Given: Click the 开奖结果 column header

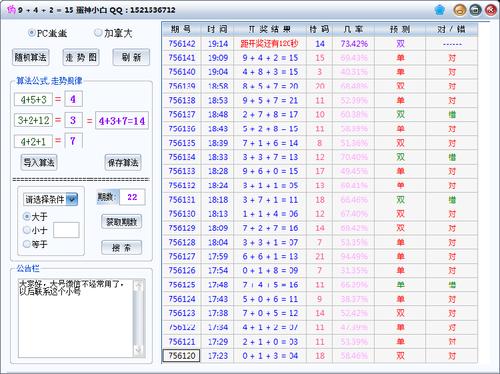Looking at the screenshot, I should click(270, 29).
